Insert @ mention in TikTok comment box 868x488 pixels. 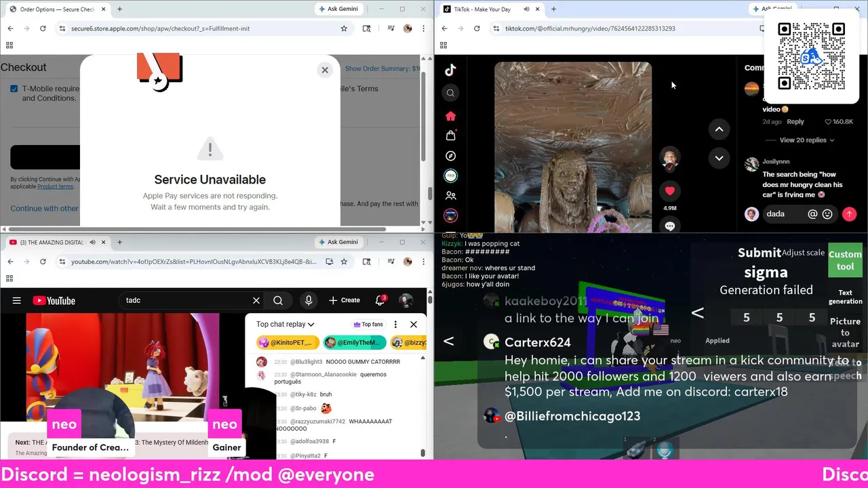click(x=812, y=214)
